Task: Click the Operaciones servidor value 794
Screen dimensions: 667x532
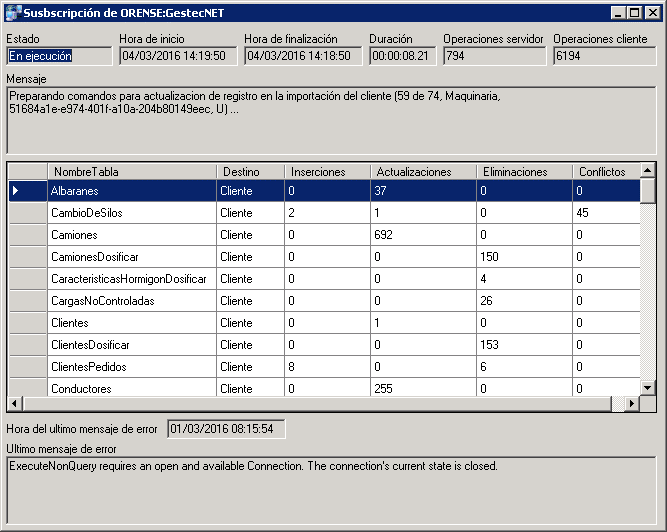Action: (x=494, y=56)
